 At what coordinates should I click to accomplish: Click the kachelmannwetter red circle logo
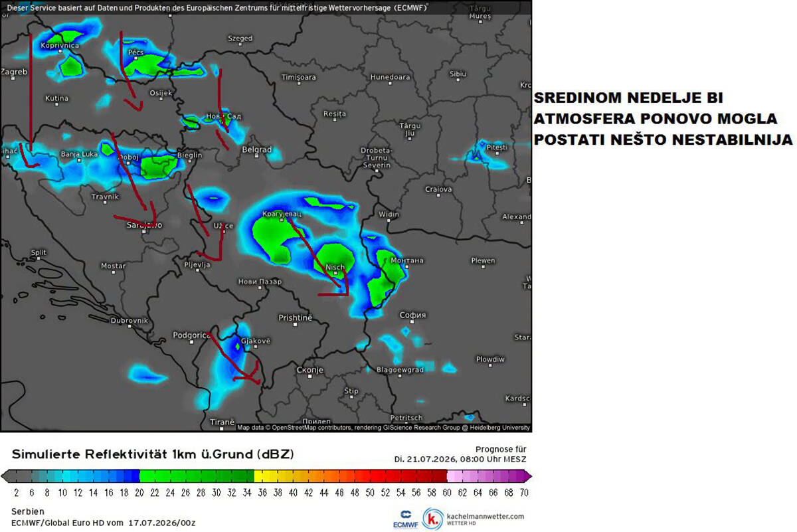(x=433, y=519)
